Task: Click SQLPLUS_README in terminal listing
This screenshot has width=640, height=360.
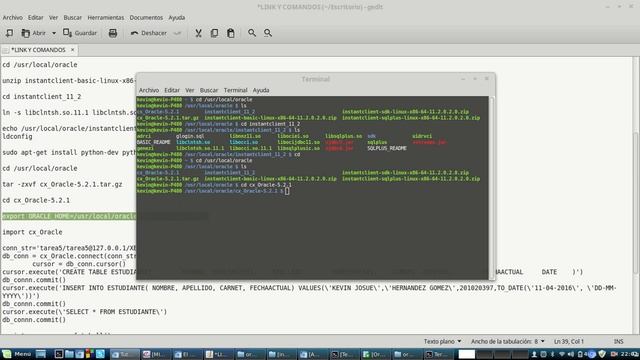Action: click(387, 148)
